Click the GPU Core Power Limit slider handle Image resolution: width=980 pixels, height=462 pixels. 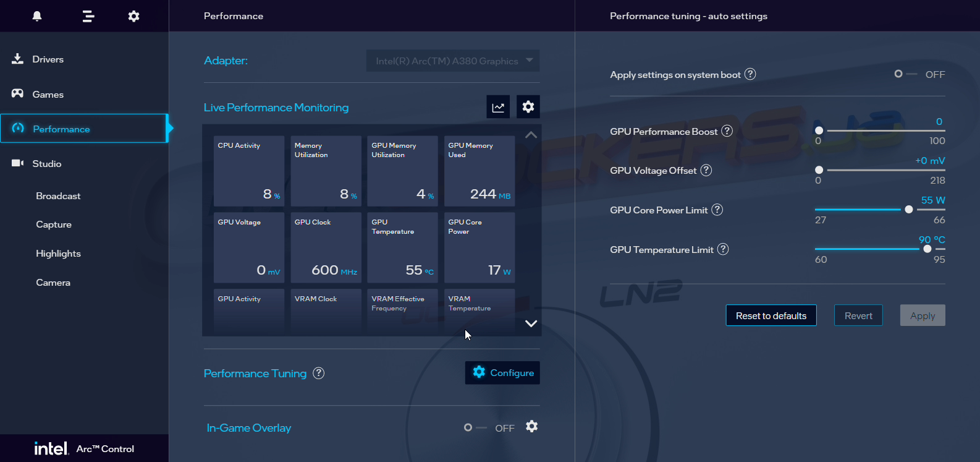point(909,210)
